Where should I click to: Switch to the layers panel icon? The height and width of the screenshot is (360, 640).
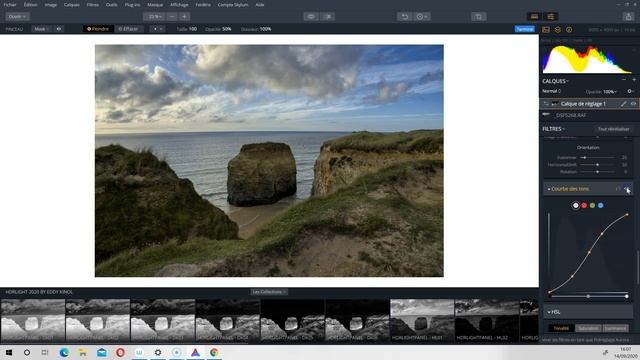click(x=558, y=30)
